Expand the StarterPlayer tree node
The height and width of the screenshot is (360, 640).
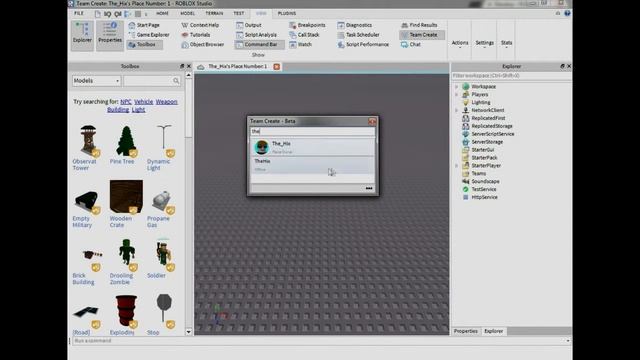click(x=457, y=166)
